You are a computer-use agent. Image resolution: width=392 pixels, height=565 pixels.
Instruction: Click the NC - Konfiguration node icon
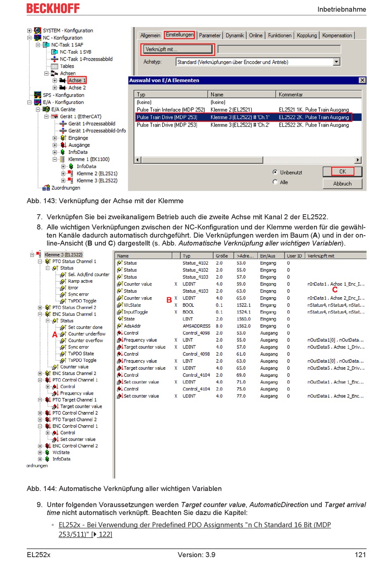38,38
